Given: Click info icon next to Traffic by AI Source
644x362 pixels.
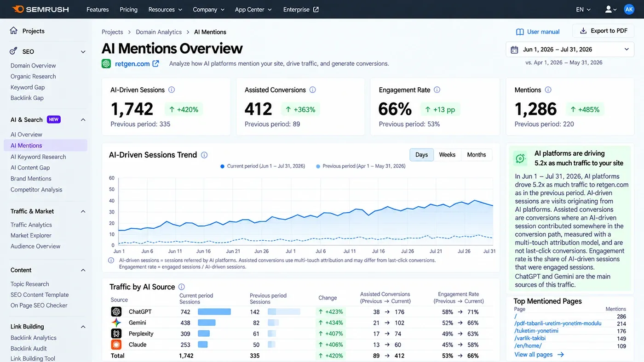Looking at the screenshot, I should coord(182,287).
